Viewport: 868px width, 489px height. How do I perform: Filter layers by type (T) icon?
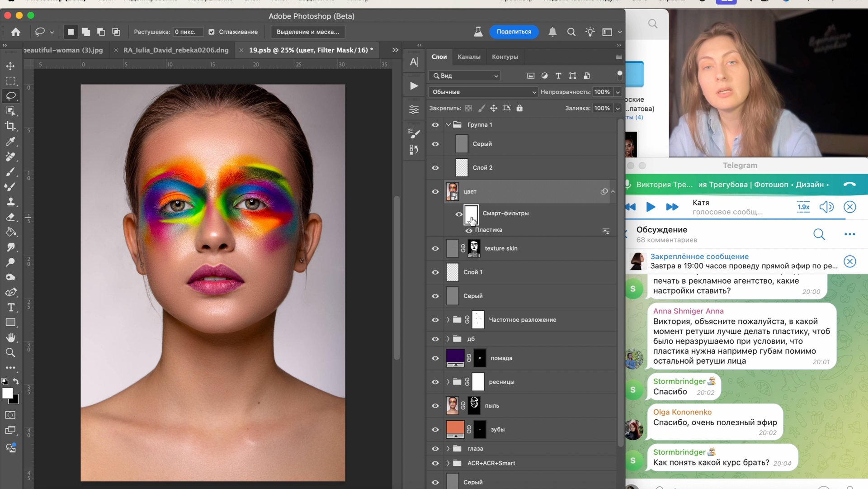558,76
